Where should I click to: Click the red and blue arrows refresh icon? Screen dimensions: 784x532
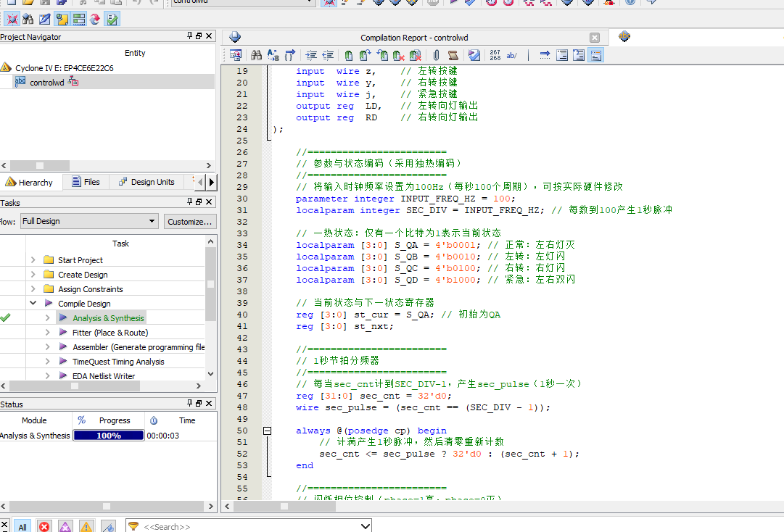(x=95, y=20)
